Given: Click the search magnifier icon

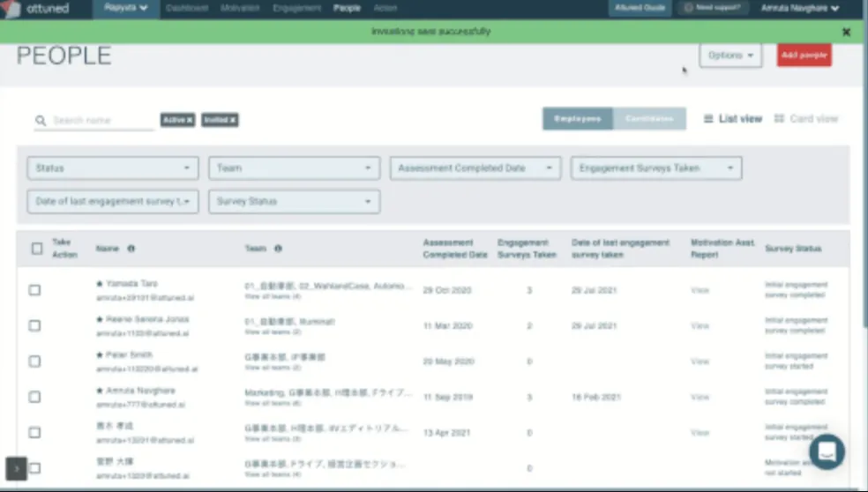Looking at the screenshot, I should pos(41,121).
